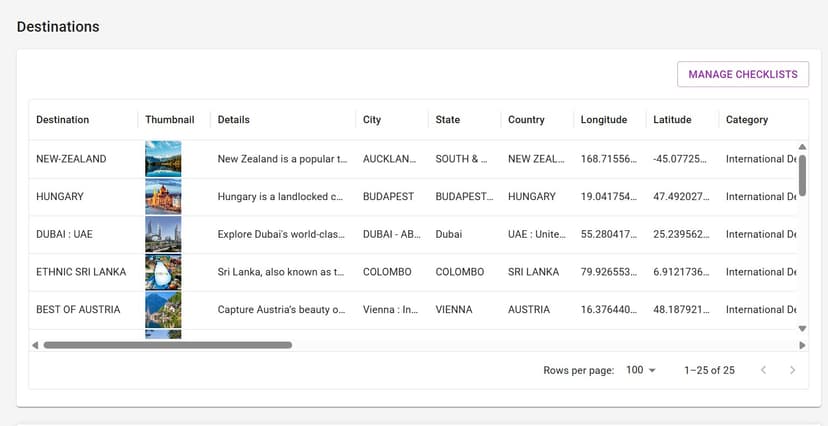Click the scroll down arrow of table
The image size is (828, 426).
point(802,328)
